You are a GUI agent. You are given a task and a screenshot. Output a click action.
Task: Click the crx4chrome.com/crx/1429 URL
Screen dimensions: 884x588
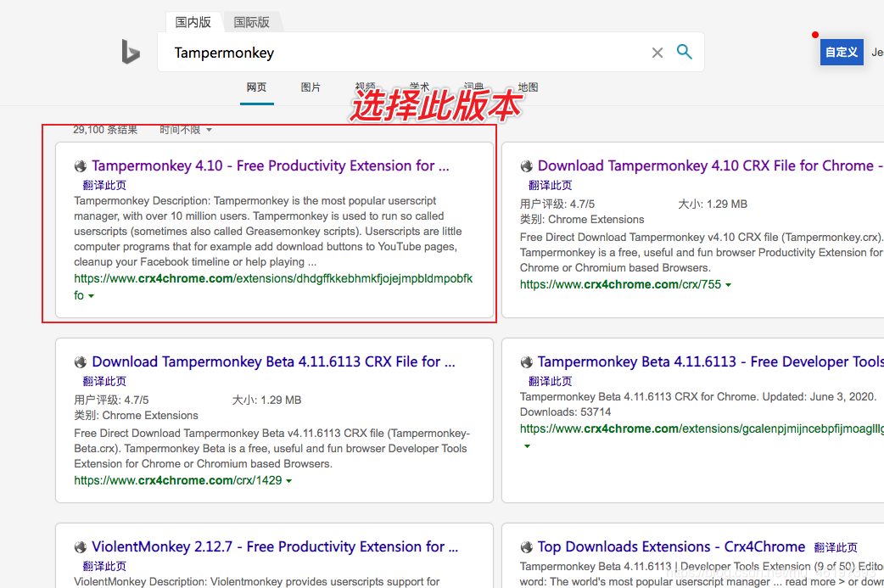(x=178, y=481)
